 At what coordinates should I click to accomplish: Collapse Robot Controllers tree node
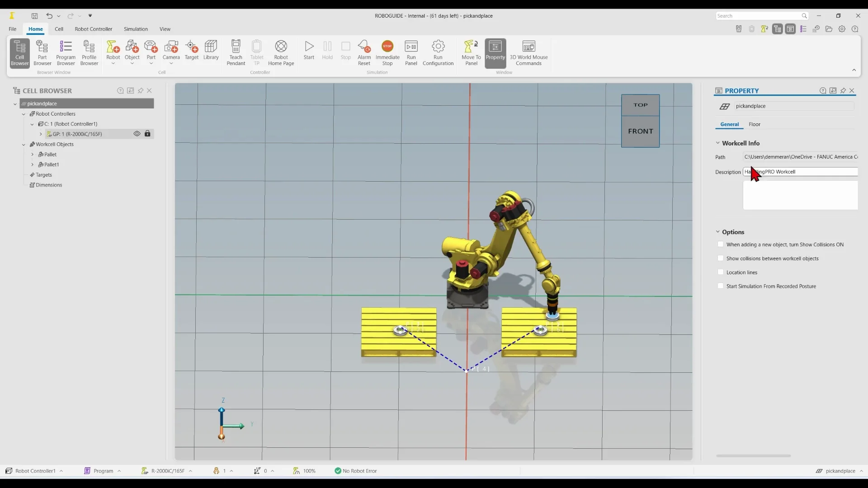coord(24,114)
